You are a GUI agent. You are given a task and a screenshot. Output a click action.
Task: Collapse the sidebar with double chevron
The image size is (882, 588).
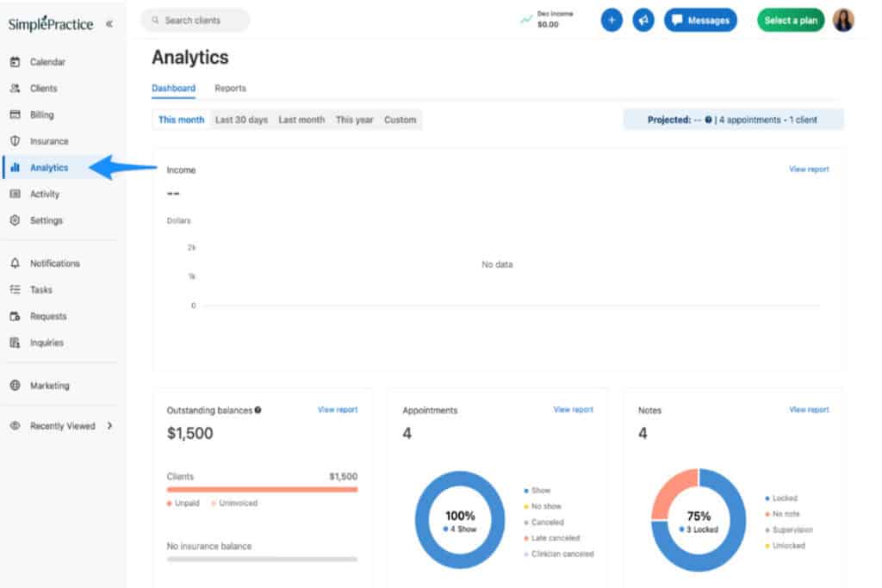coord(109,24)
